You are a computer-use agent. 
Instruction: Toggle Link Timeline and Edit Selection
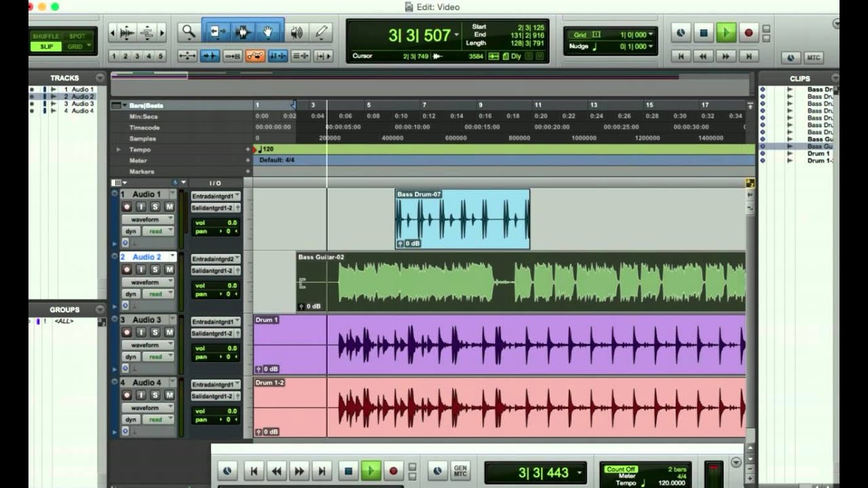click(x=278, y=56)
